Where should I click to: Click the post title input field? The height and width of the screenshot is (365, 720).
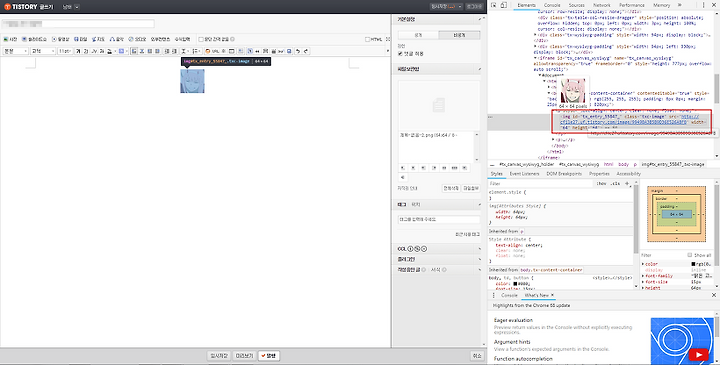click(78, 23)
